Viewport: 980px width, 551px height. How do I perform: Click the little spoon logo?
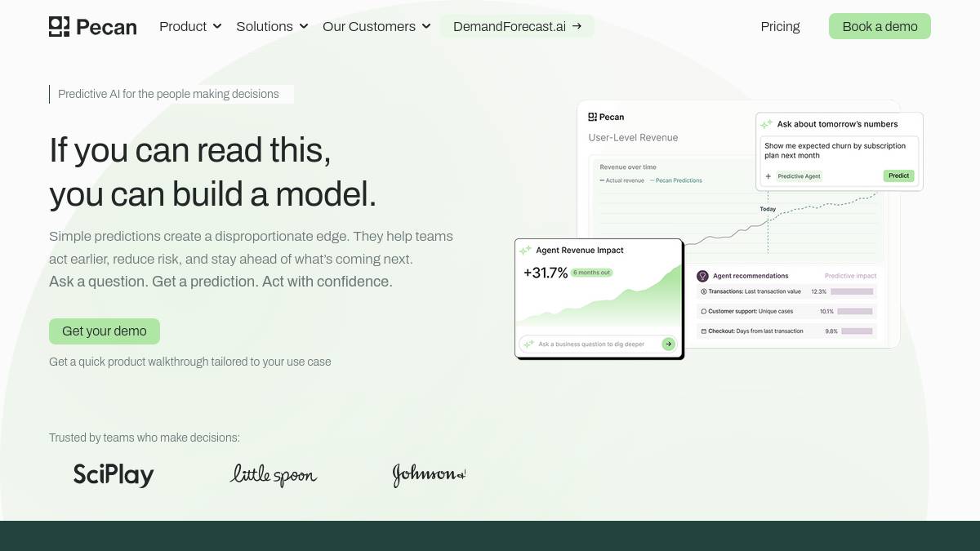point(273,474)
